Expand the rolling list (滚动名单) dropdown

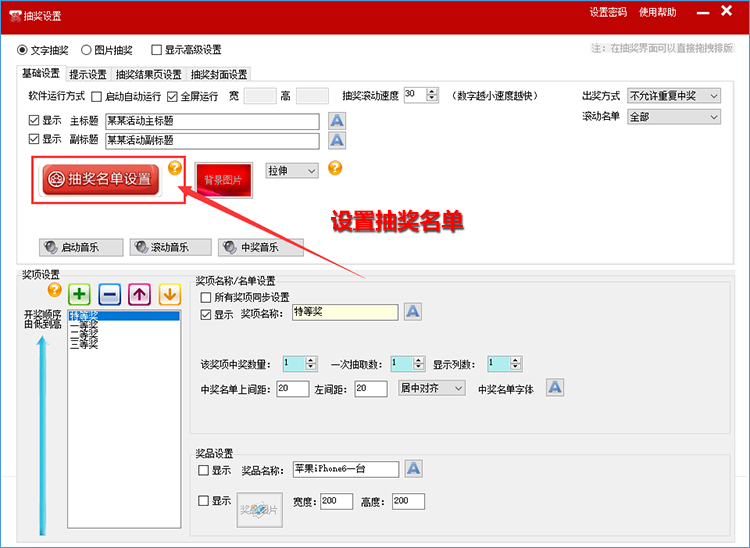click(x=673, y=117)
